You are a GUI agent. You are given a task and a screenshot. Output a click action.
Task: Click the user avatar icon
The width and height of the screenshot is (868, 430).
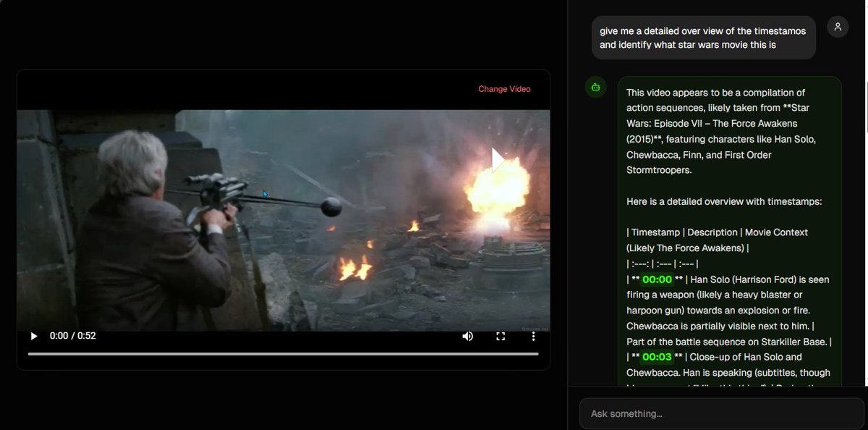[x=838, y=27]
